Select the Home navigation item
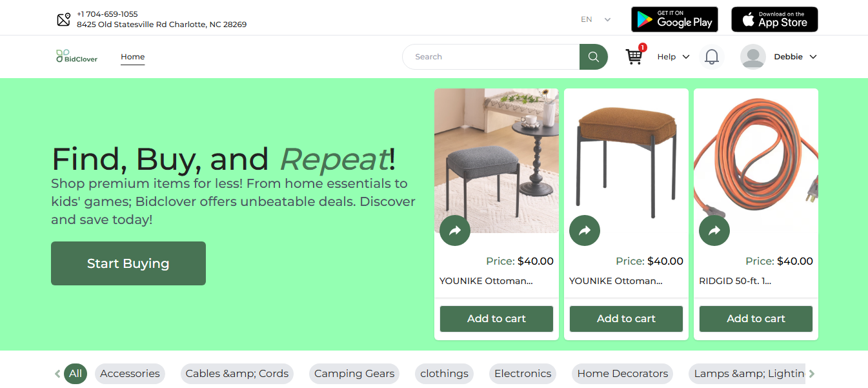Viewport: 868px width, 388px height. (133, 57)
